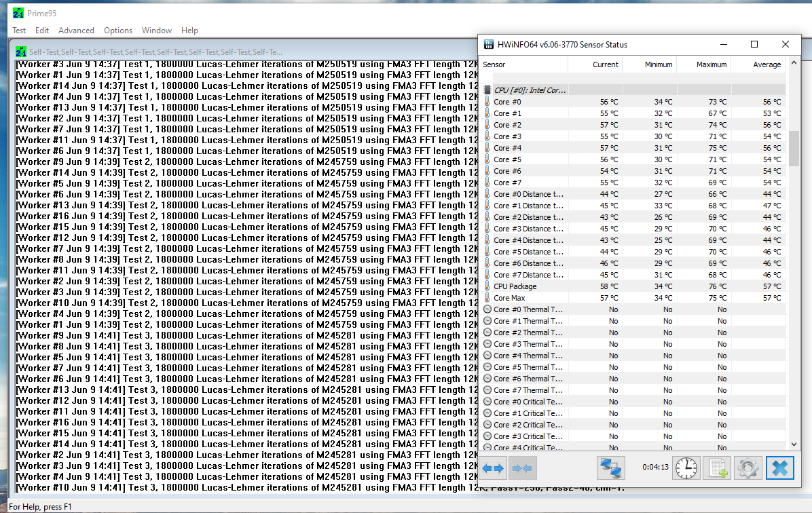Screen dimensions: 812x513
Task: Click the Self-Test worker window icon
Action: (x=21, y=52)
